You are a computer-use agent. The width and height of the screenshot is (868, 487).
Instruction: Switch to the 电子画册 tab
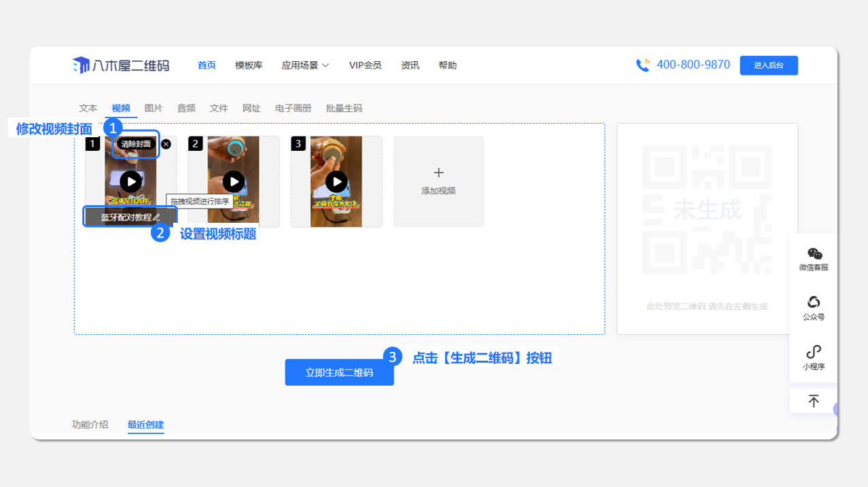pyautogui.click(x=293, y=108)
